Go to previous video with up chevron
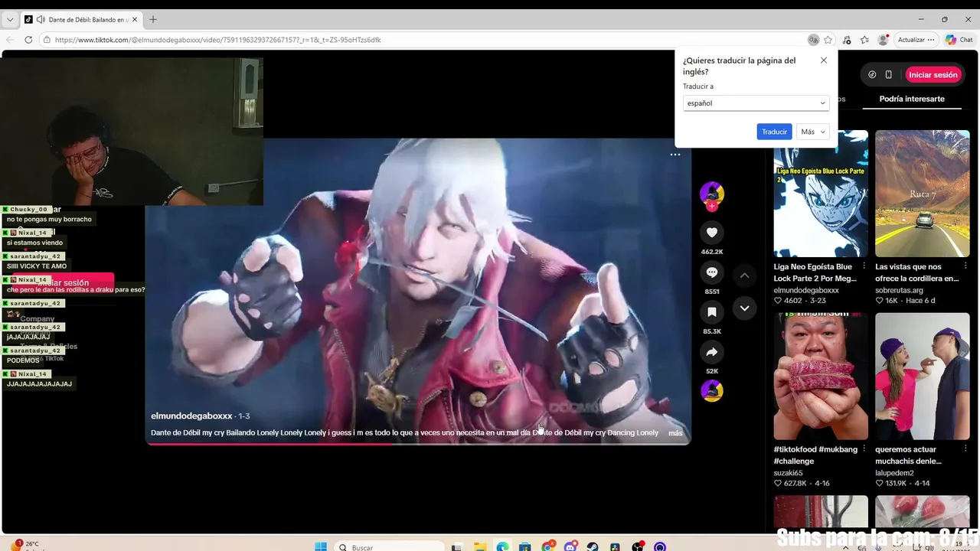Screen dimensions: 980x551 [x=744, y=275]
